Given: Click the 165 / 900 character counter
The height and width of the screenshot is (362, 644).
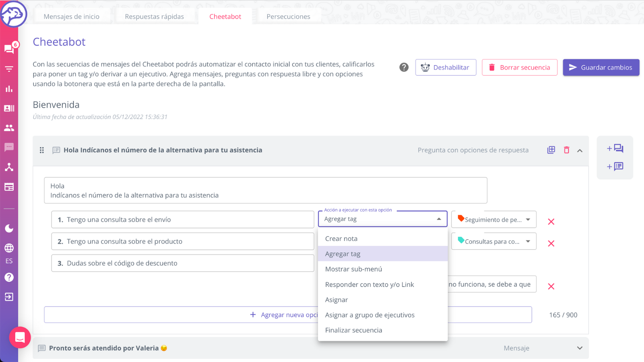Looking at the screenshot, I should point(563,315).
